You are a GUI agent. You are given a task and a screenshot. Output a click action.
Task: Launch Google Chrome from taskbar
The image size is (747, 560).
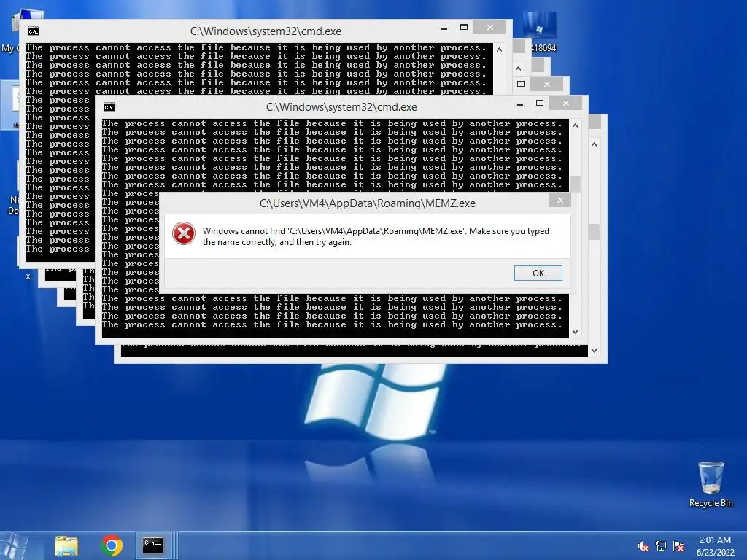(112, 545)
